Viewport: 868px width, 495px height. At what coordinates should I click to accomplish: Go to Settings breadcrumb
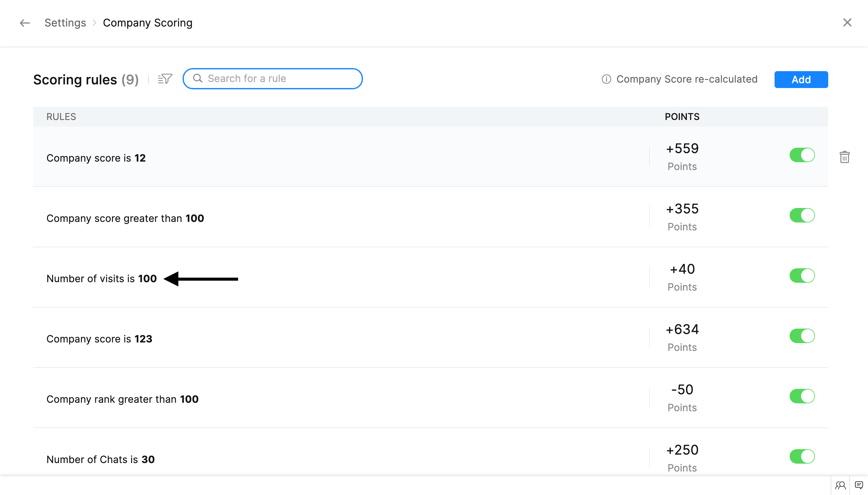[x=65, y=23]
